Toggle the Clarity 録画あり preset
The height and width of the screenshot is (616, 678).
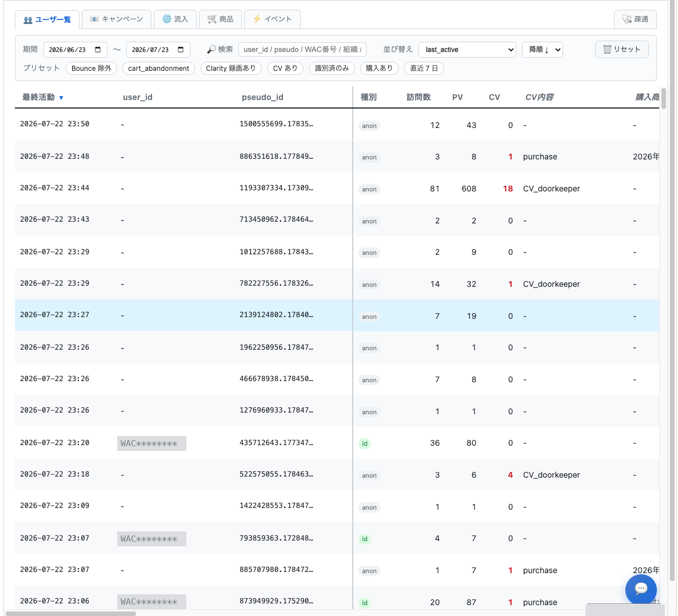click(231, 69)
